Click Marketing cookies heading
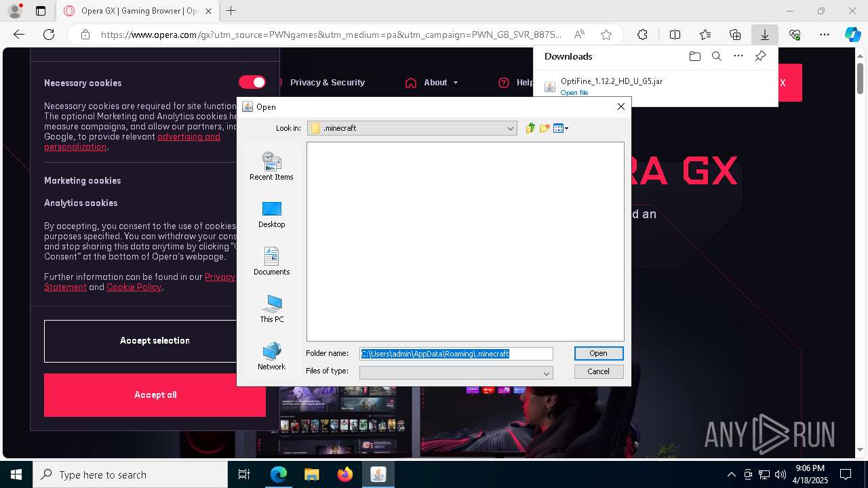The width and height of the screenshot is (868, 488). (82, 180)
